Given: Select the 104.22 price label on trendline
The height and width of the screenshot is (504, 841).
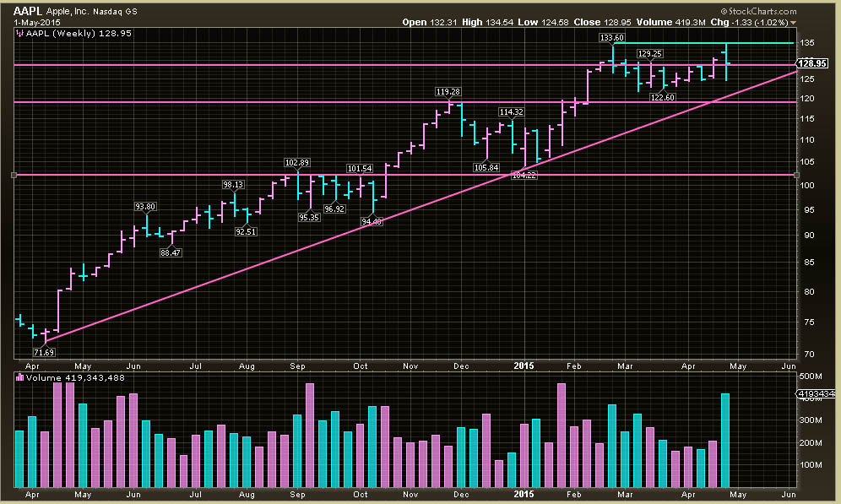Looking at the screenshot, I should coord(524,176).
